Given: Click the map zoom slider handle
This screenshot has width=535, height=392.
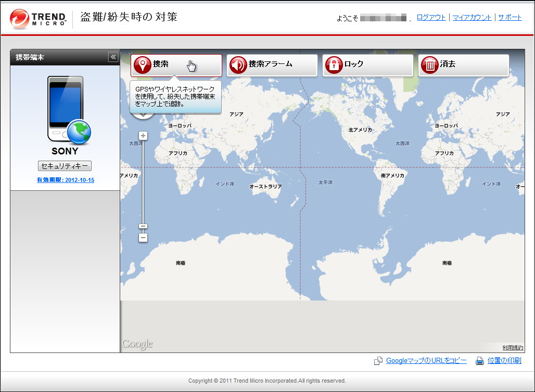Looking at the screenshot, I should click(143, 226).
